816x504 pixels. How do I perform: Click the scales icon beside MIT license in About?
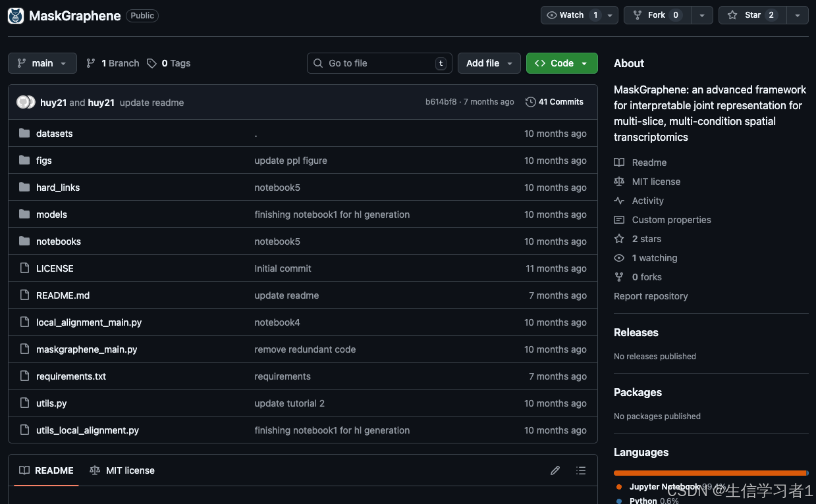[619, 182]
